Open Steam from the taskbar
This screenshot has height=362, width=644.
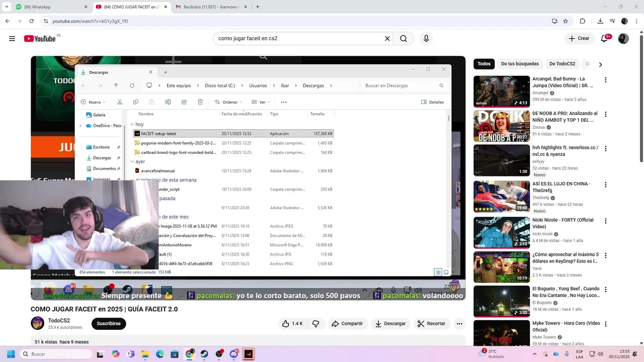click(204, 354)
